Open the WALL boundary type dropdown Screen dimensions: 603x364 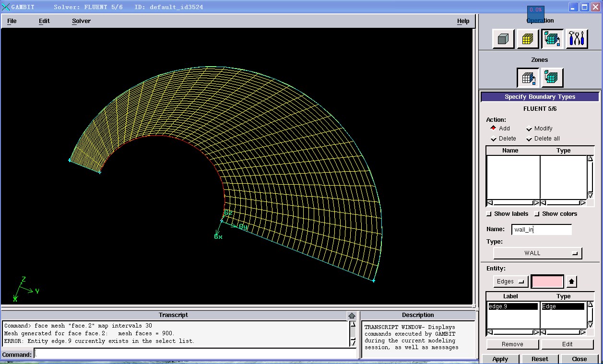[537, 253]
